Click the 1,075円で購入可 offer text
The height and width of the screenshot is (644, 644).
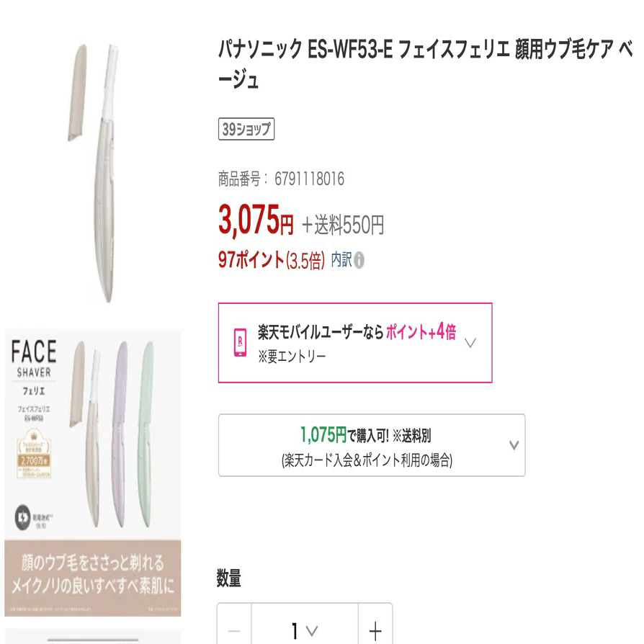tap(366, 434)
